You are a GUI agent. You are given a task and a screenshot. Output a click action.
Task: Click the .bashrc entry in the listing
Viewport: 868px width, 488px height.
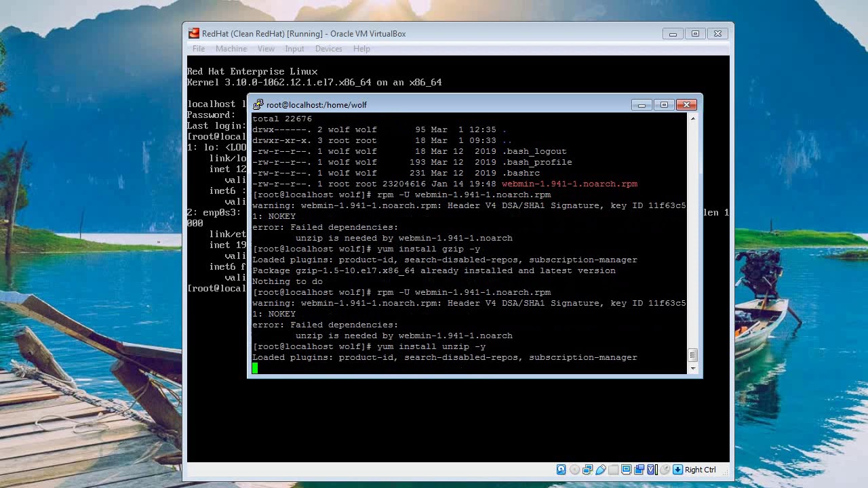(x=521, y=173)
